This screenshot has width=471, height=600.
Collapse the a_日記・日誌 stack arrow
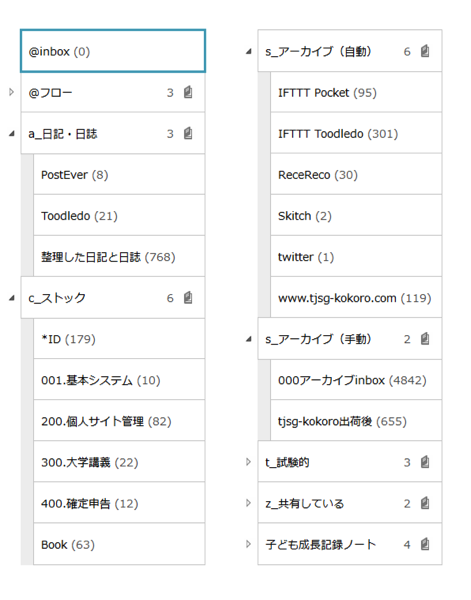(x=12, y=134)
